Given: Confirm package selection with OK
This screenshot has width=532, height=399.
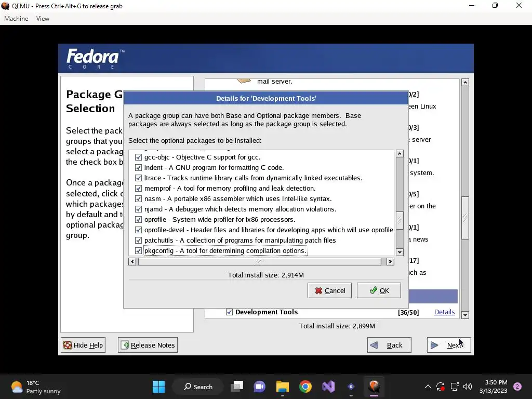Looking at the screenshot, I should click(379, 290).
